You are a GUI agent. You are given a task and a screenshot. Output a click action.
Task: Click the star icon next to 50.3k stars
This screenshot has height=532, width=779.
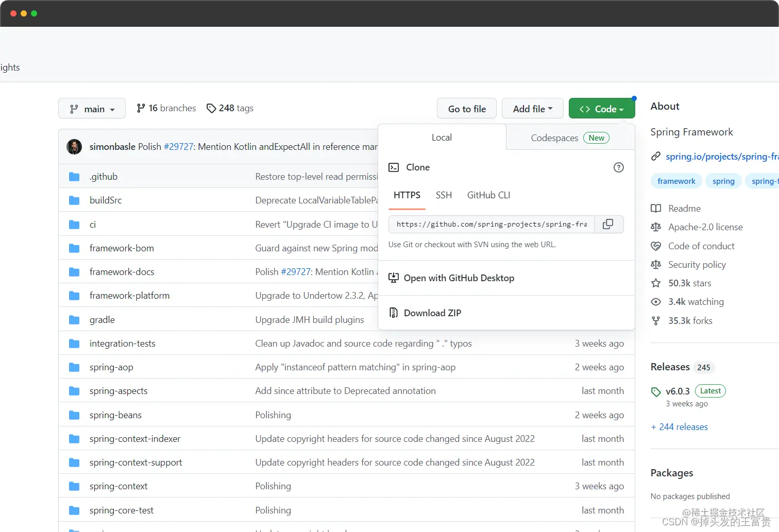tap(656, 283)
